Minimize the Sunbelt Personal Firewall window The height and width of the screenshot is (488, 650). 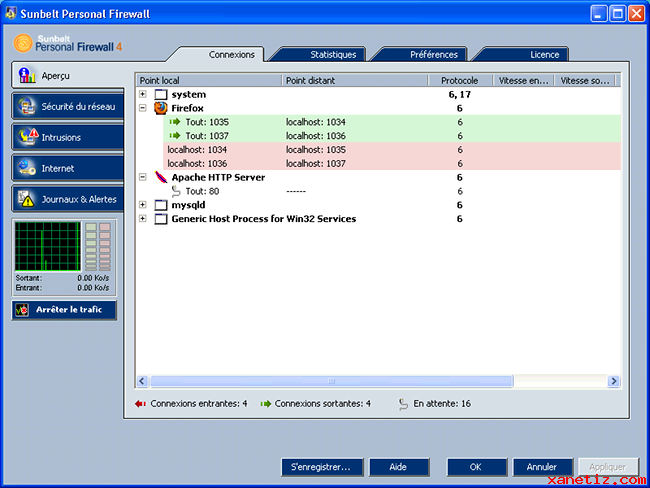pyautogui.click(x=598, y=14)
